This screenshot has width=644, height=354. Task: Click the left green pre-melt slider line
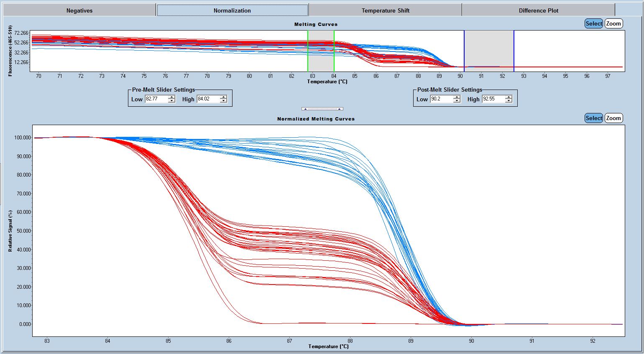point(308,50)
